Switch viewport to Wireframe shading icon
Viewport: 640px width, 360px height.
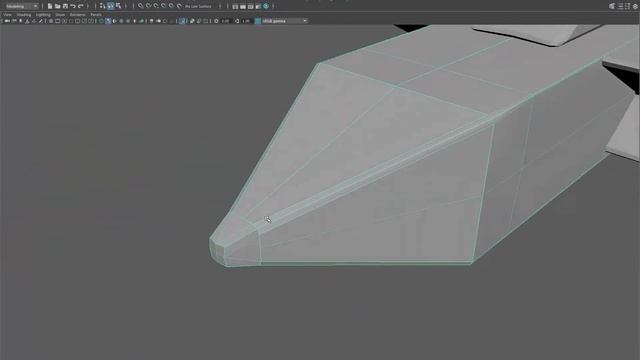pyautogui.click(x=101, y=21)
